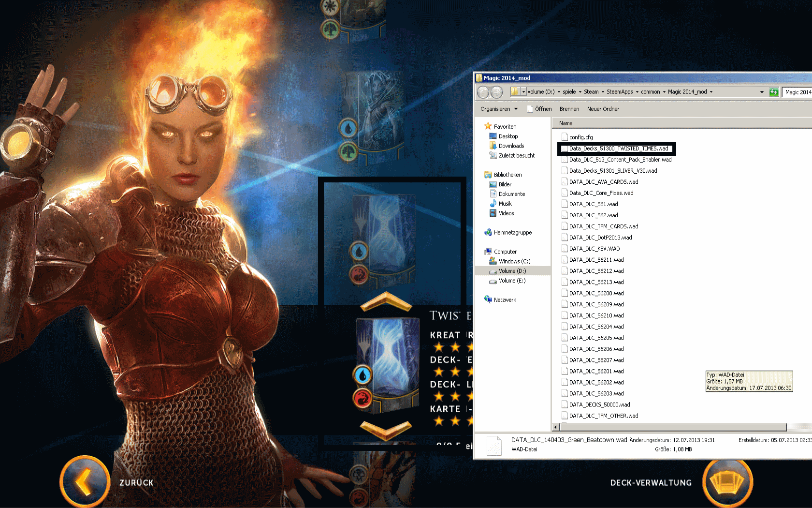Open 'Volume (E:)' drive
Image resolution: width=812 pixels, height=508 pixels.
[x=507, y=281]
